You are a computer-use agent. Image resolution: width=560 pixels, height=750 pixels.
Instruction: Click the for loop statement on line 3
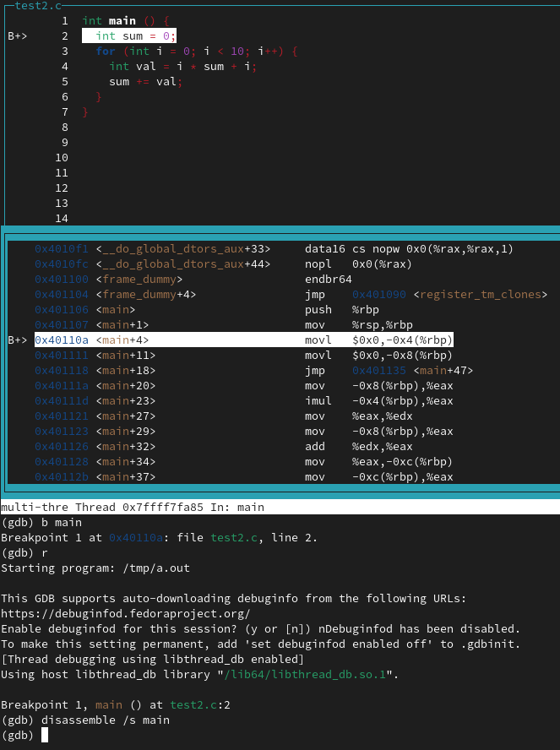pyautogui.click(x=197, y=52)
